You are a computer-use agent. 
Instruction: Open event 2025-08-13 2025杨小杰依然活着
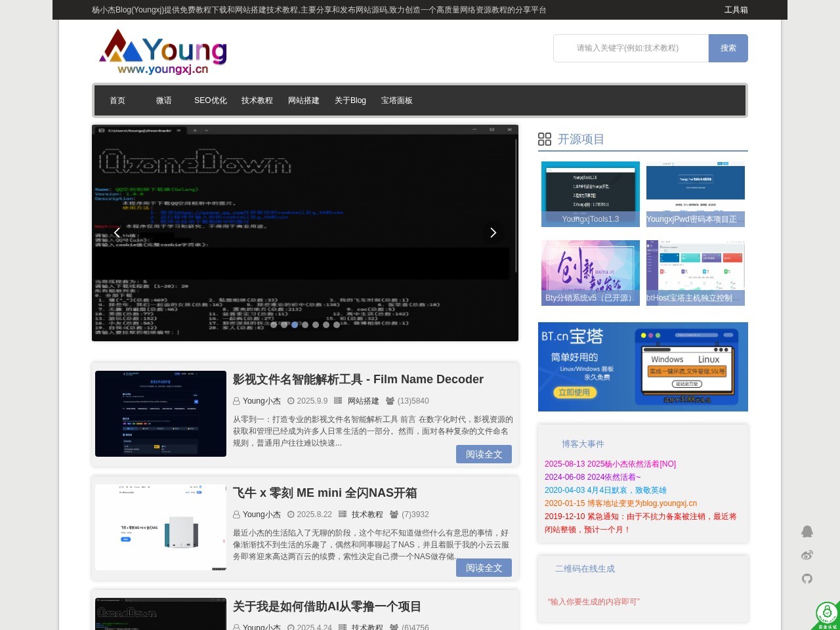tap(610, 464)
